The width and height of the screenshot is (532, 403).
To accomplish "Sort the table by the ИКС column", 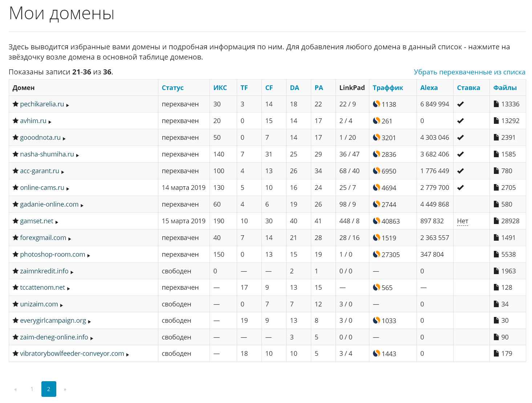I will (x=220, y=88).
